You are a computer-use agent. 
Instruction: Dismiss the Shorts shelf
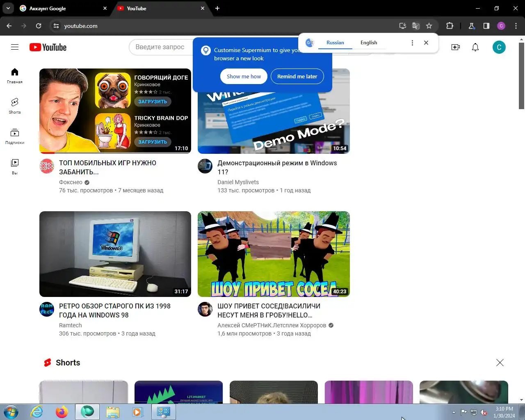tap(500, 363)
